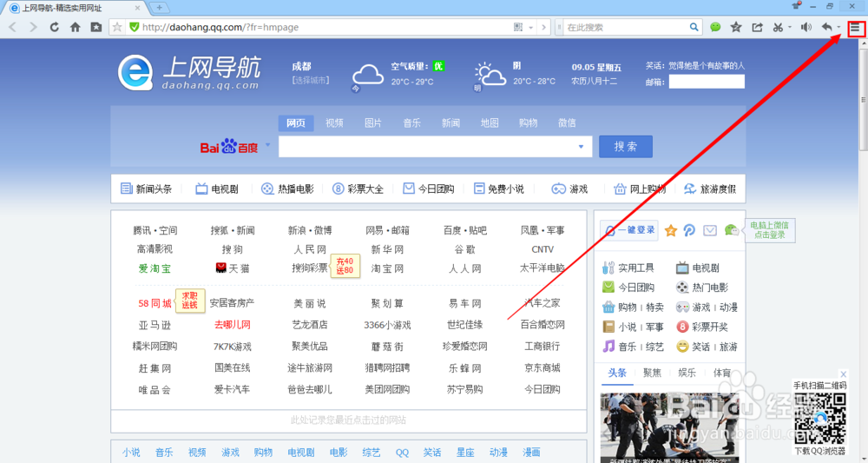Click the share page toolbar icon
The image size is (868, 463).
(x=757, y=27)
